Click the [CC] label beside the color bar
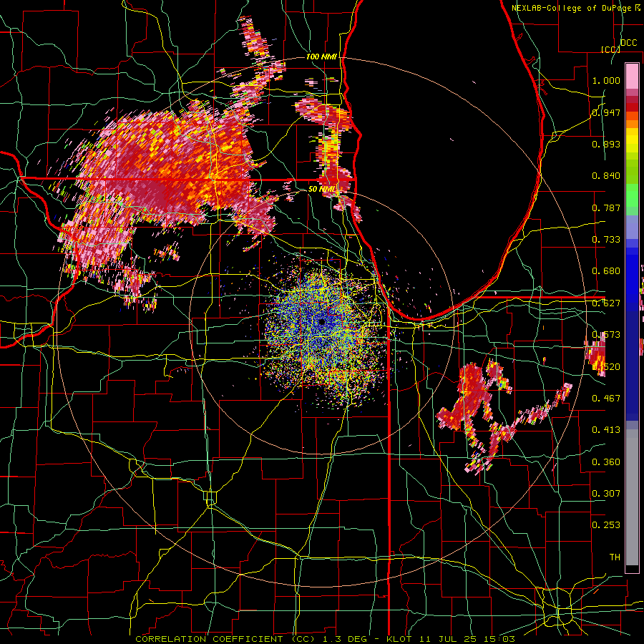The width and height of the screenshot is (644, 644). click(x=610, y=49)
